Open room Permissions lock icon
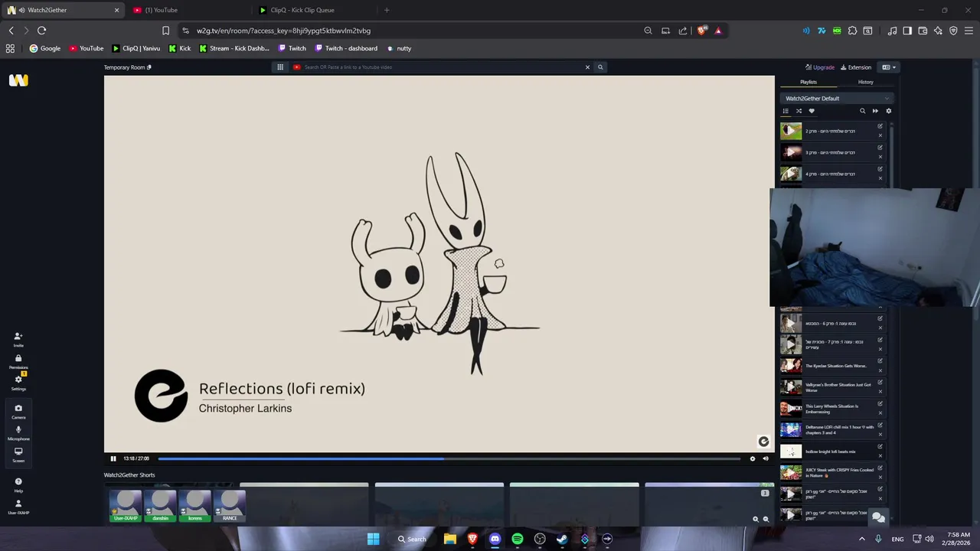Screen dimensions: 980x551 coord(18,361)
